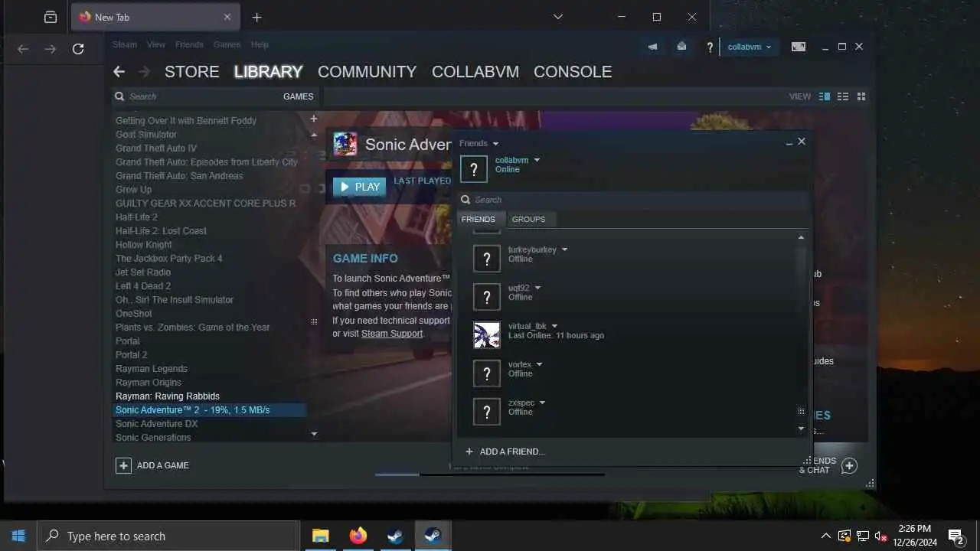This screenshot has width=980, height=551.
Task: Click ADD A FRIEND... button
Action: pos(505,452)
